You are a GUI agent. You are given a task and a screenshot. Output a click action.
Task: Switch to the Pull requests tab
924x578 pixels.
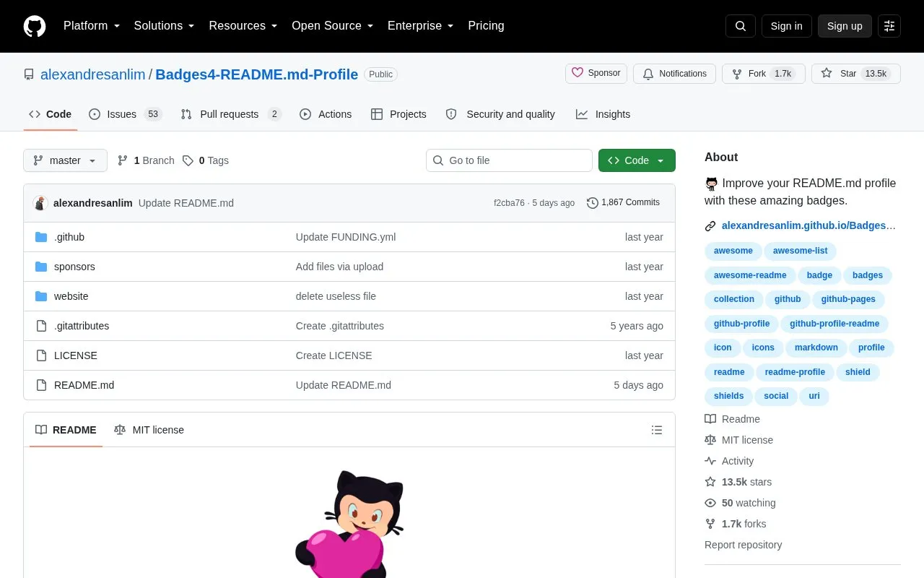(x=231, y=114)
